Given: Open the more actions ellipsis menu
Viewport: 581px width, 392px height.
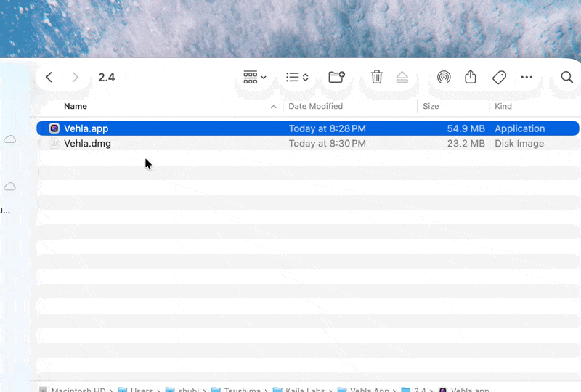Looking at the screenshot, I should tap(527, 77).
